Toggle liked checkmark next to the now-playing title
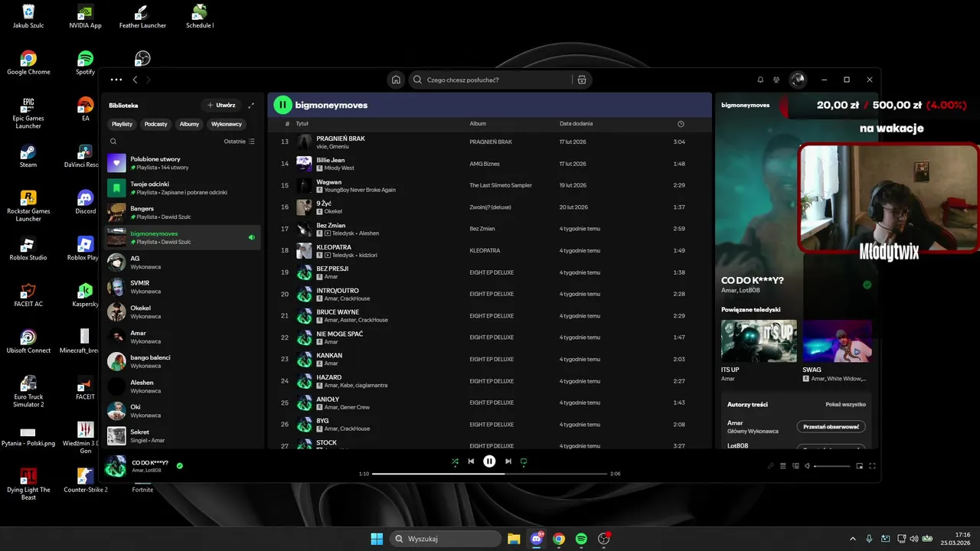 point(179,465)
